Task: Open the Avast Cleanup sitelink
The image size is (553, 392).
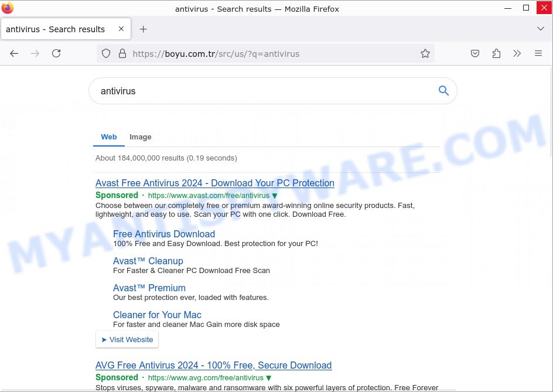Action: click(x=148, y=261)
